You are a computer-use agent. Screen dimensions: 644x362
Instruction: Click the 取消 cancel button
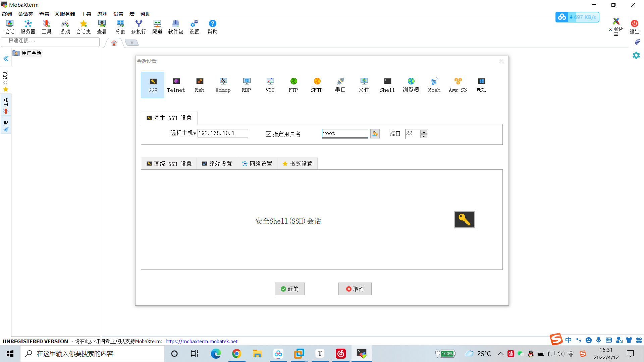355,289
